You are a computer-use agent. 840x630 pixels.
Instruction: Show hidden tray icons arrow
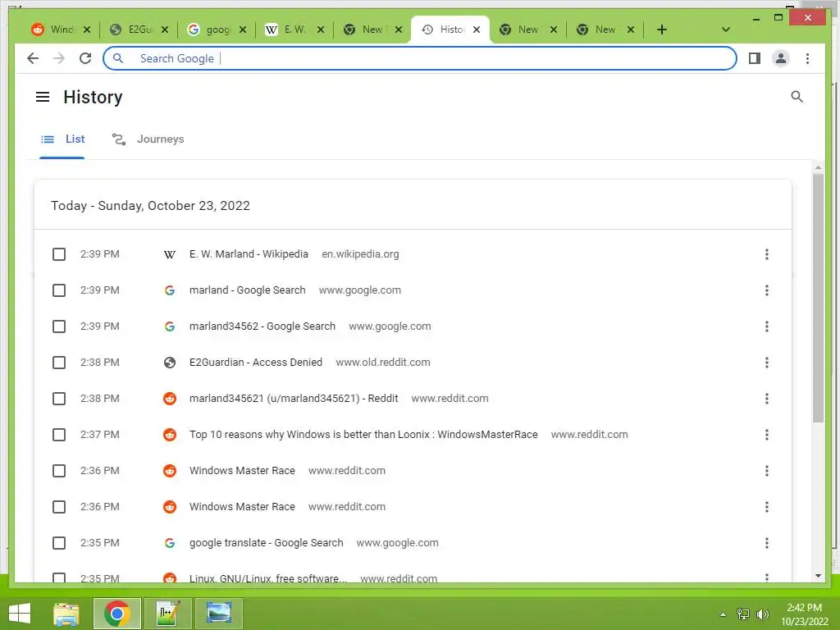coord(723,614)
